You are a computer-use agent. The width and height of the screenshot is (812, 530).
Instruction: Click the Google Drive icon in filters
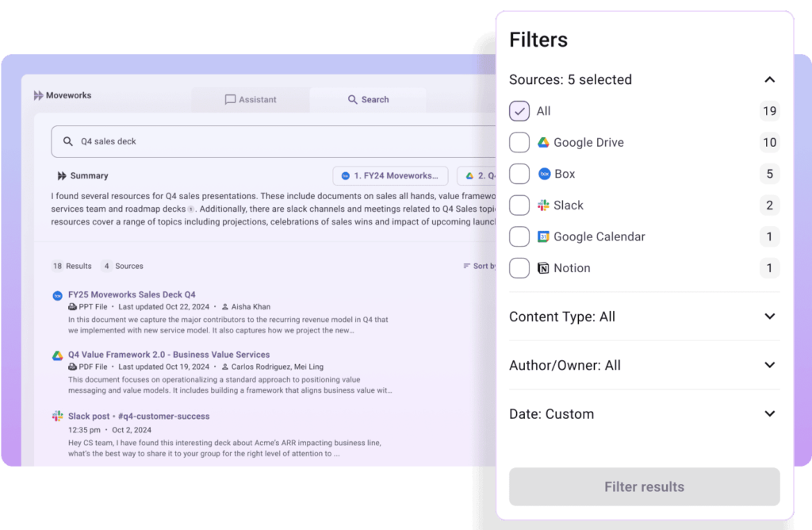pos(543,143)
